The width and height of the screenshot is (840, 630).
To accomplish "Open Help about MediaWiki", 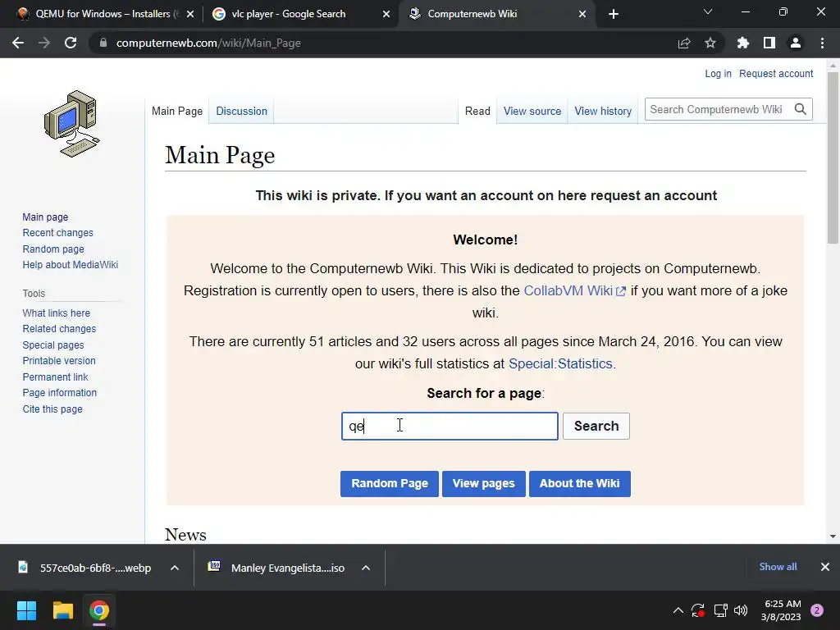I will (71, 265).
